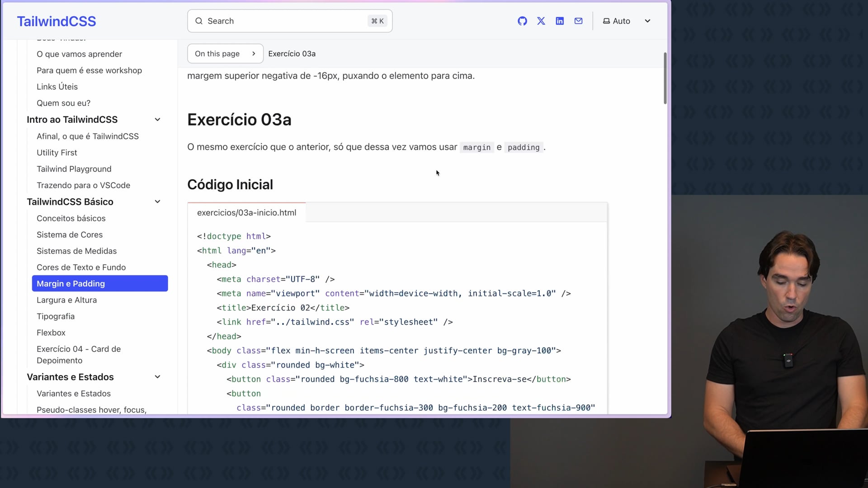The image size is (868, 488).
Task: Open Pseudo-classes hover, focus page
Action: (91, 409)
